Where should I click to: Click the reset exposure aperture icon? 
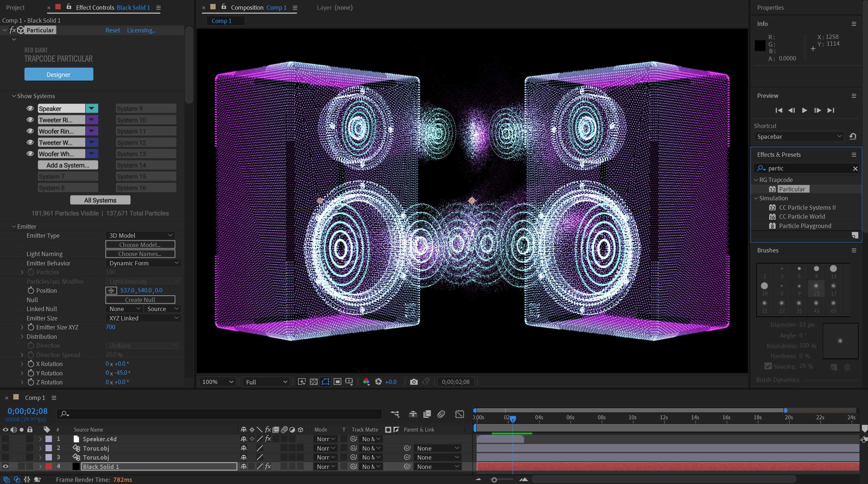[x=378, y=382]
